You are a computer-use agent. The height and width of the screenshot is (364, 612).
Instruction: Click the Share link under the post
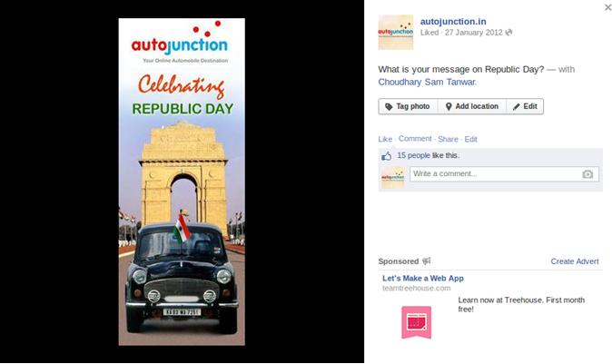click(x=448, y=139)
